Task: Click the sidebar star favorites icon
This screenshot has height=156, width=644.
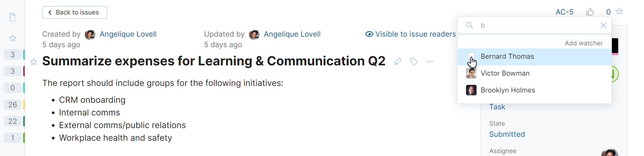Action: (13, 38)
